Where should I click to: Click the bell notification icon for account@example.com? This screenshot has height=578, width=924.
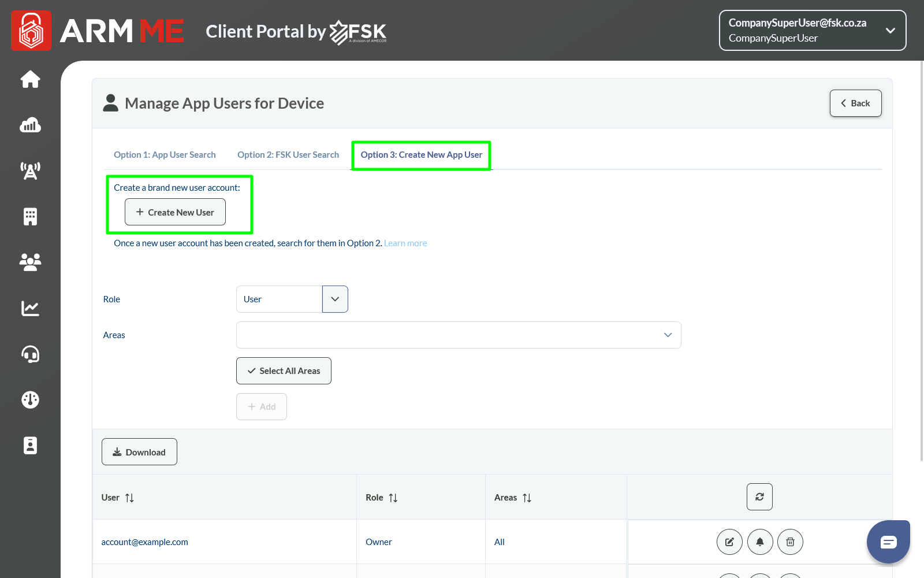click(760, 542)
